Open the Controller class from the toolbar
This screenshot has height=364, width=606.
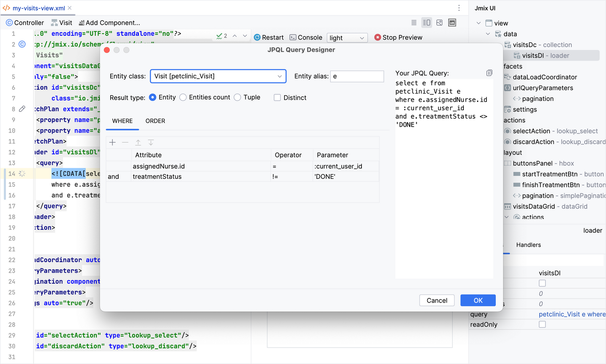pyautogui.click(x=25, y=23)
